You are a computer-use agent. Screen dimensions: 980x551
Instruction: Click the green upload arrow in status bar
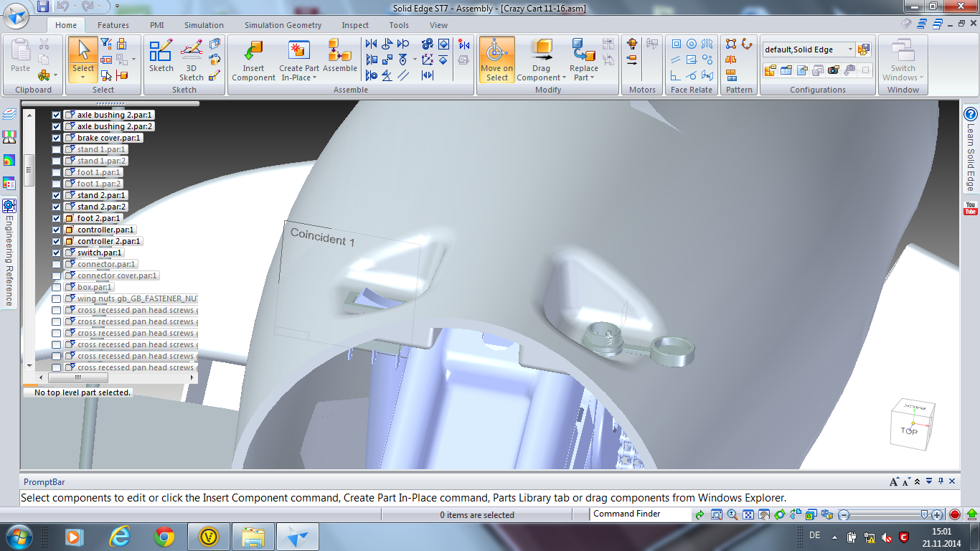(x=971, y=514)
